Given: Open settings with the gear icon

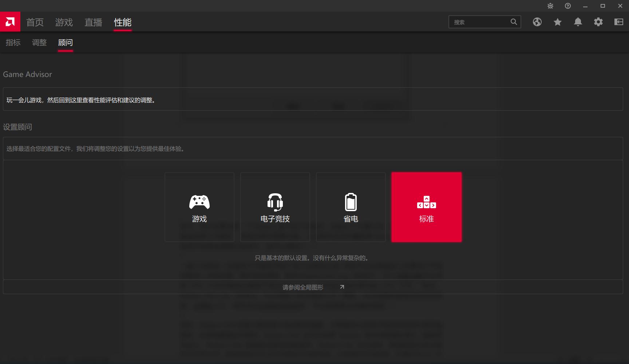Looking at the screenshot, I should (x=598, y=22).
